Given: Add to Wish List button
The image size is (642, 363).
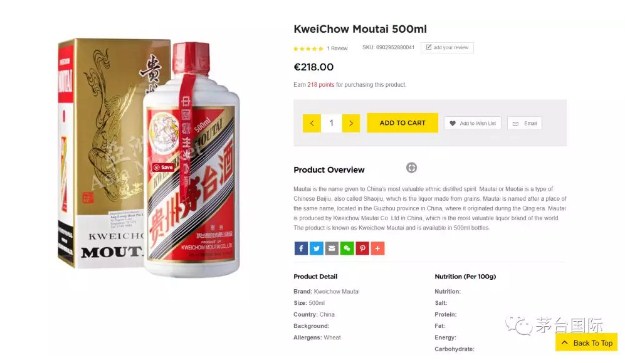Looking at the screenshot, I should (x=472, y=123).
